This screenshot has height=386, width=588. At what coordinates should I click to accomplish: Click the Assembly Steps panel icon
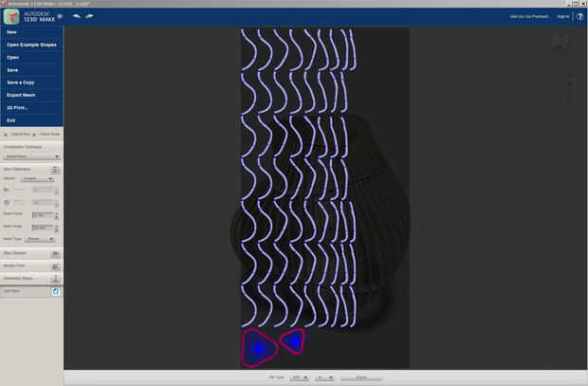pos(56,279)
